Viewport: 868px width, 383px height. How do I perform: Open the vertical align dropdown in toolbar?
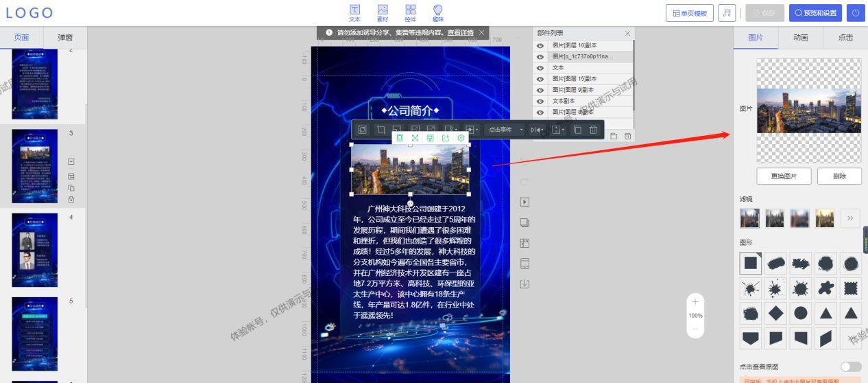(x=559, y=130)
